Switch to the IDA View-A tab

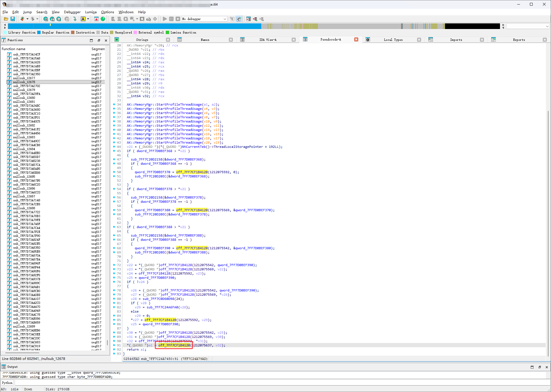(x=267, y=40)
